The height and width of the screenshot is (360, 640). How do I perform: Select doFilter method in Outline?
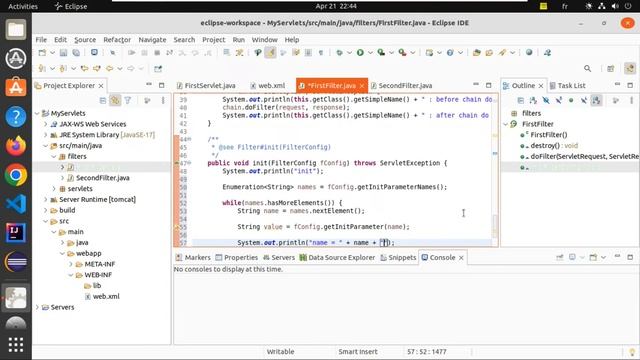tap(580, 156)
